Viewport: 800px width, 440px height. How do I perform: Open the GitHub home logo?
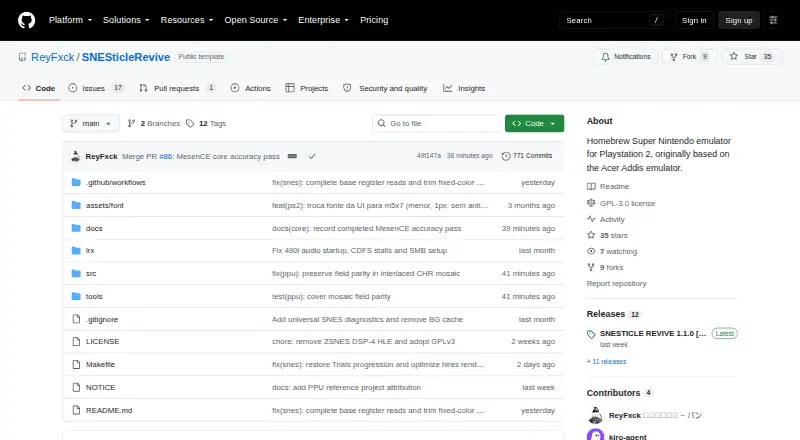27,20
